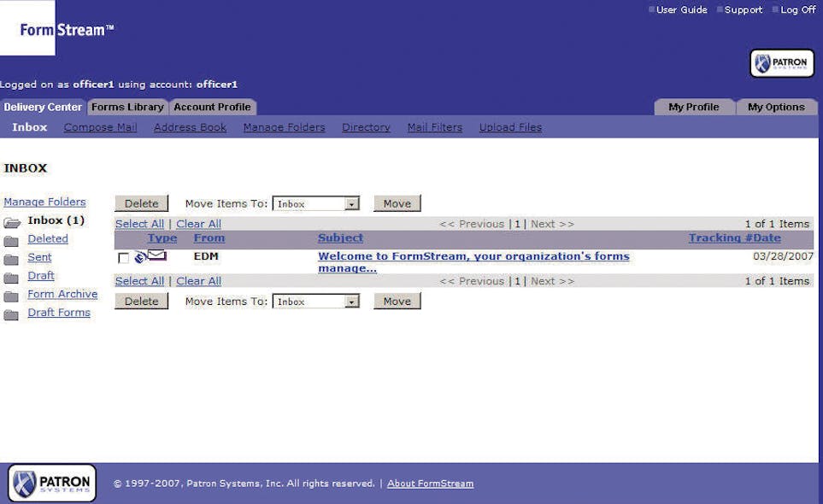Click the secure badge icon beside the envelope
The height and width of the screenshot is (504, 823).
pos(140,257)
